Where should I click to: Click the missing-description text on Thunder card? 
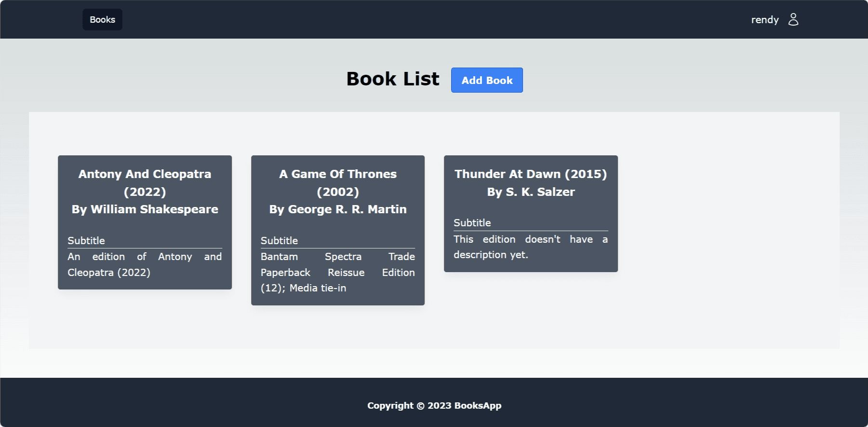coord(530,247)
